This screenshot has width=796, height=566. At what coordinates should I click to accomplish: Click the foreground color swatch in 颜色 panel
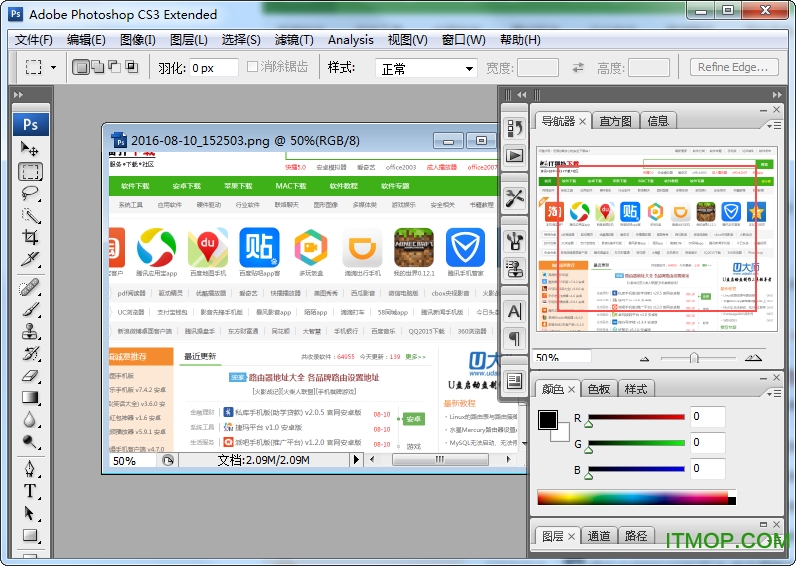[x=548, y=420]
